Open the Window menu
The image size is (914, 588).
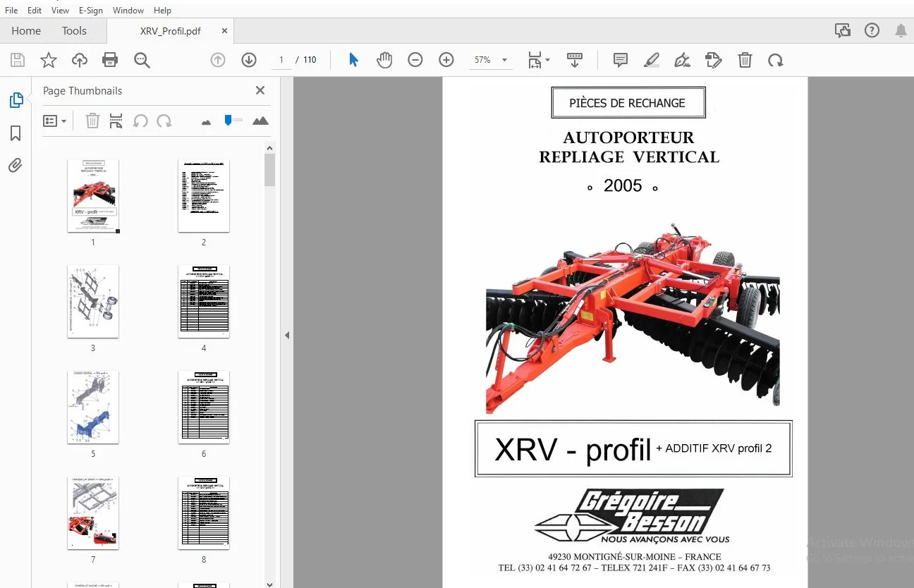[128, 10]
